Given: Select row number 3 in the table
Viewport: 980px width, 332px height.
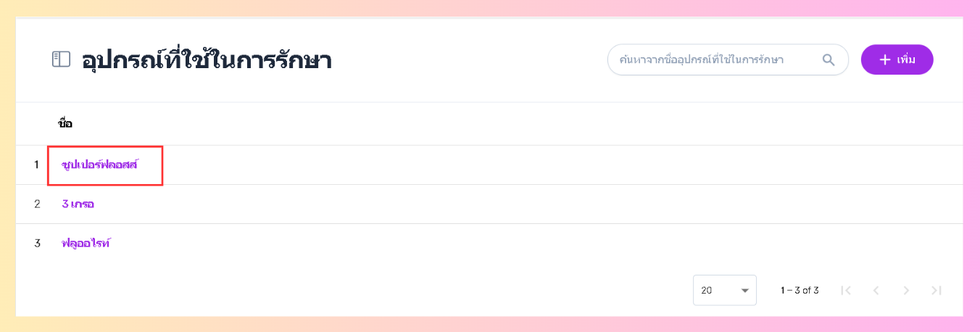Looking at the screenshot, I should pos(37,244).
